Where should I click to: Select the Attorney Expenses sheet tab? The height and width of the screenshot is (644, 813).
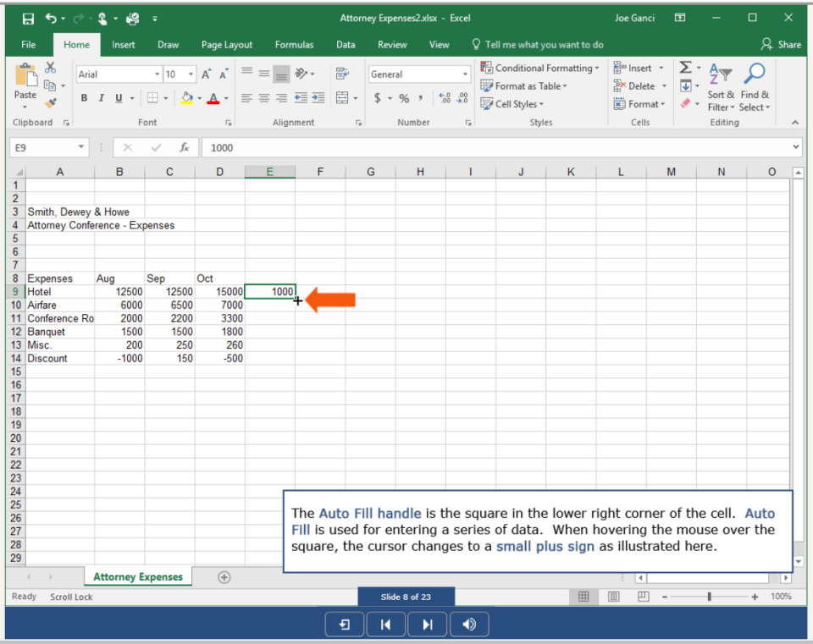pyautogui.click(x=137, y=576)
